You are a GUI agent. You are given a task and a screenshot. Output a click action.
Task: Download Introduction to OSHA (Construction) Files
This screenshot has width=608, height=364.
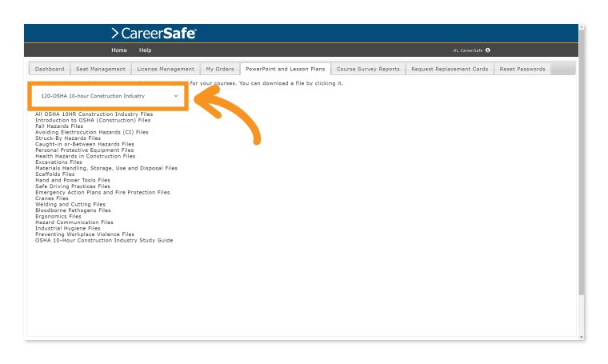coord(93,120)
